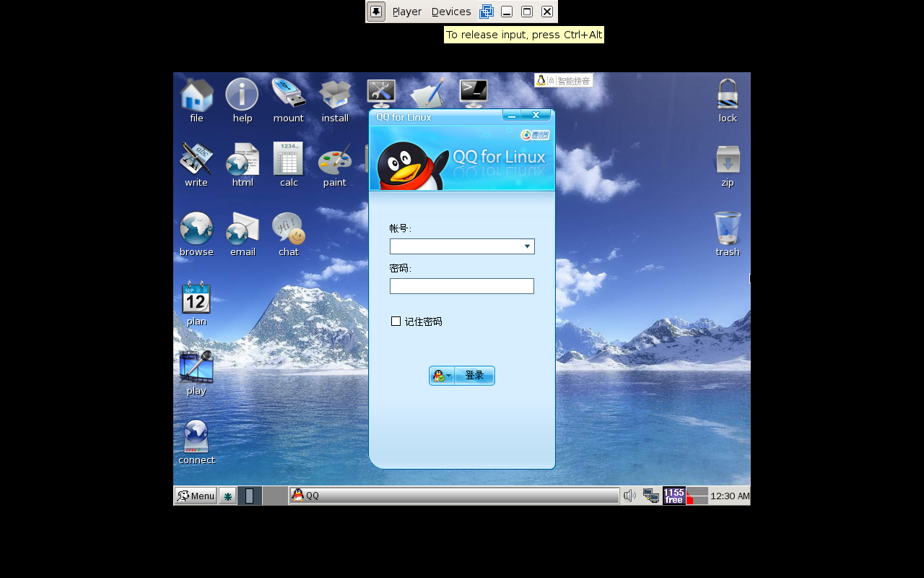This screenshot has width=924, height=578.
Task: Open the QQ status selector dropdown
Action: point(442,376)
